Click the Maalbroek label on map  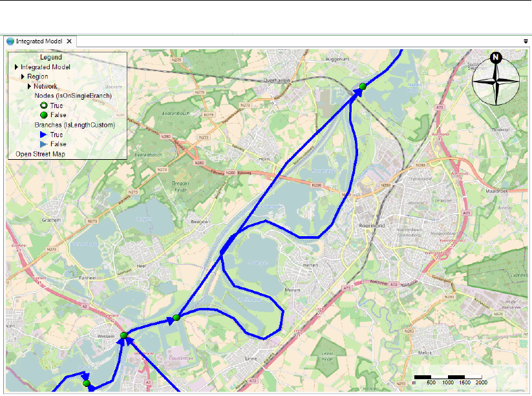pyautogui.click(x=496, y=191)
